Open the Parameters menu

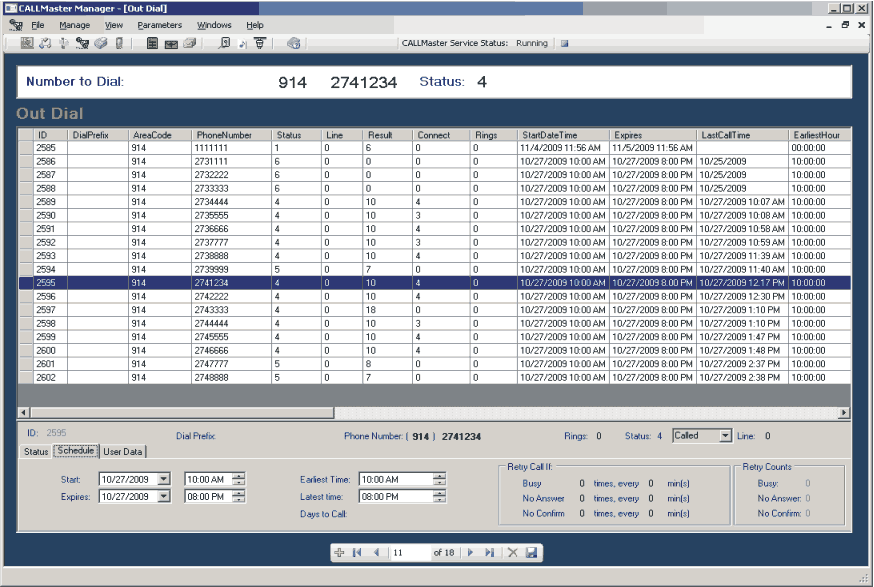point(159,25)
